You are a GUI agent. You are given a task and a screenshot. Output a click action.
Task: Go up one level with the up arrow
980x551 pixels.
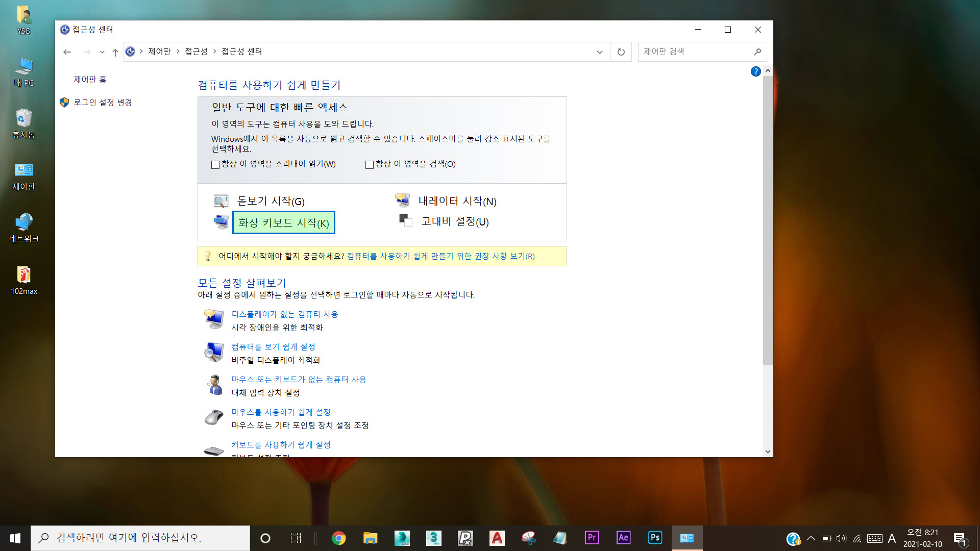(115, 52)
